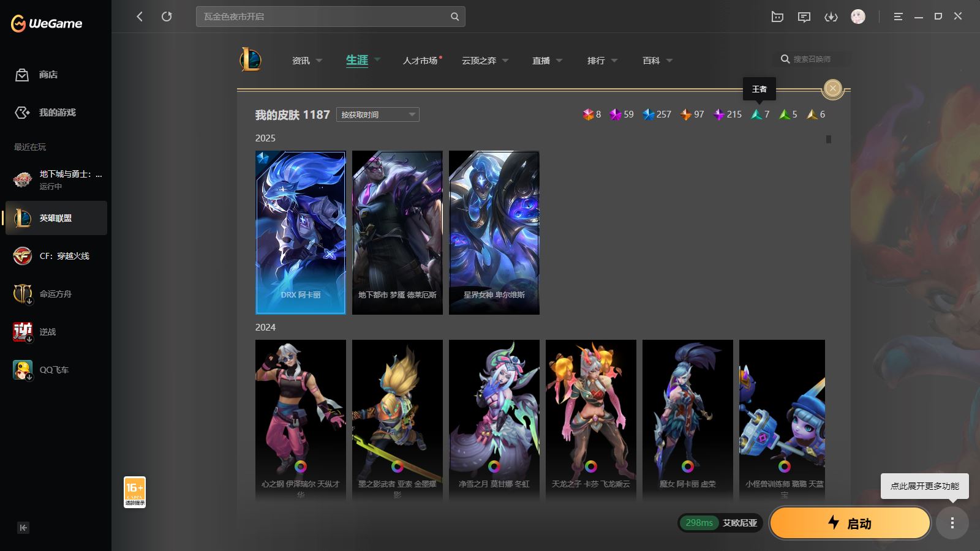Image resolution: width=980 pixels, height=551 pixels.
Task: Open the user avatar profile
Action: click(x=858, y=17)
